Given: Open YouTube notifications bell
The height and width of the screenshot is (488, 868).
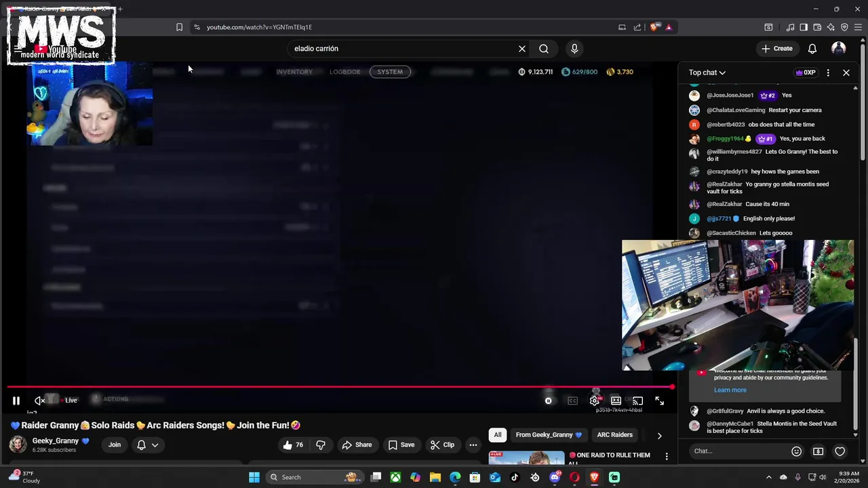Looking at the screenshot, I should point(812,49).
